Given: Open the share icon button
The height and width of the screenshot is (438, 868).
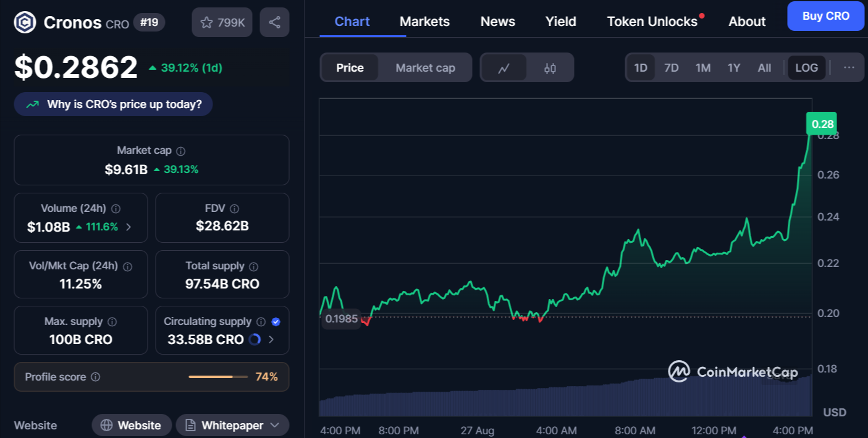Looking at the screenshot, I should [x=274, y=23].
